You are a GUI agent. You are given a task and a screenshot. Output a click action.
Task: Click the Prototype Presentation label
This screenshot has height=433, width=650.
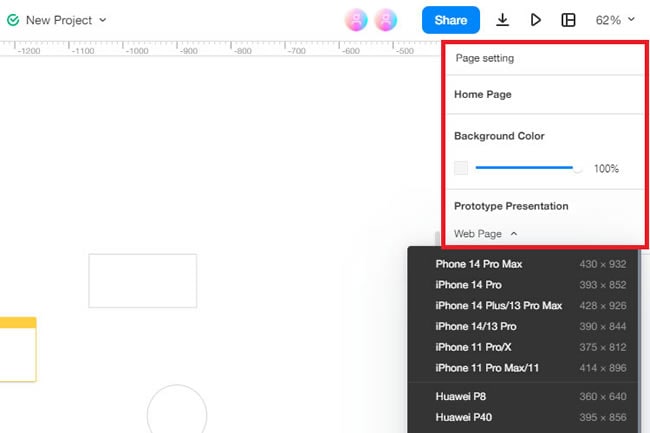click(x=511, y=206)
